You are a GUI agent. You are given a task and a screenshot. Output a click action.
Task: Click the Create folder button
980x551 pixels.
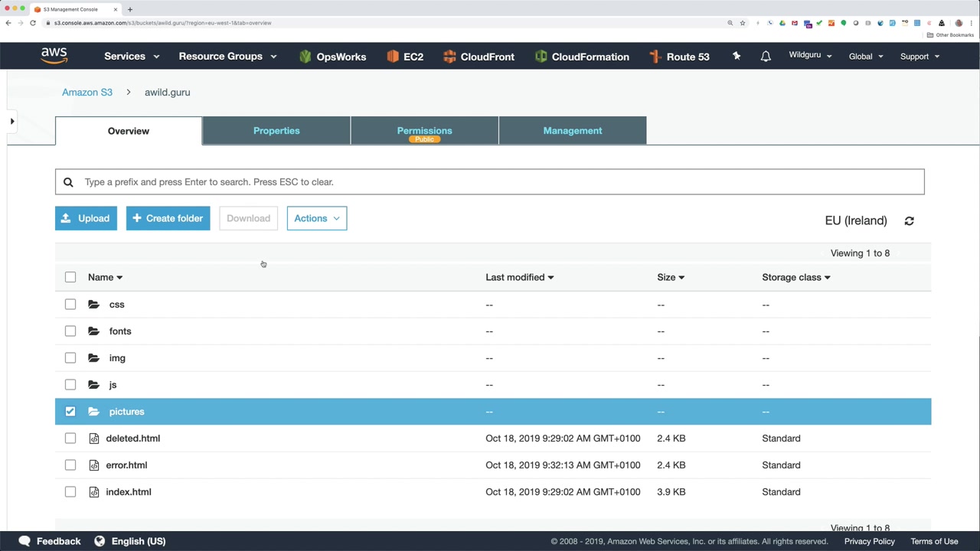(x=168, y=218)
